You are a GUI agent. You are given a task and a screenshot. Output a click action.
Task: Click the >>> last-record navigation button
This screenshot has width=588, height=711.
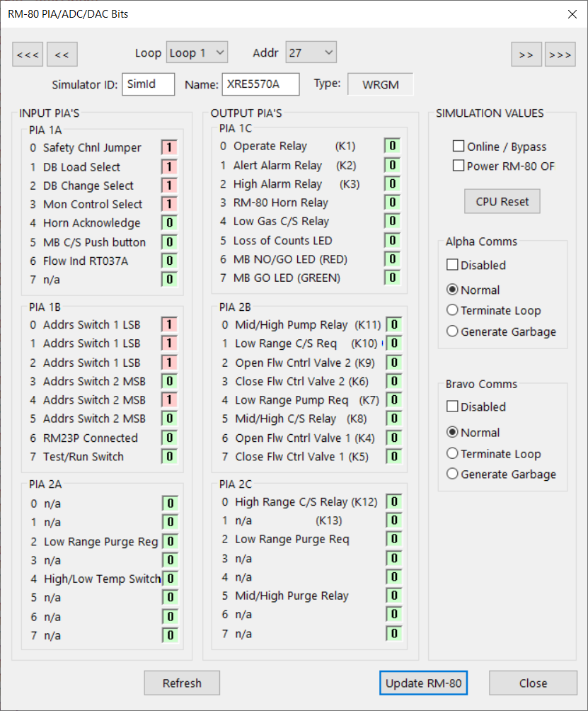[x=560, y=55]
